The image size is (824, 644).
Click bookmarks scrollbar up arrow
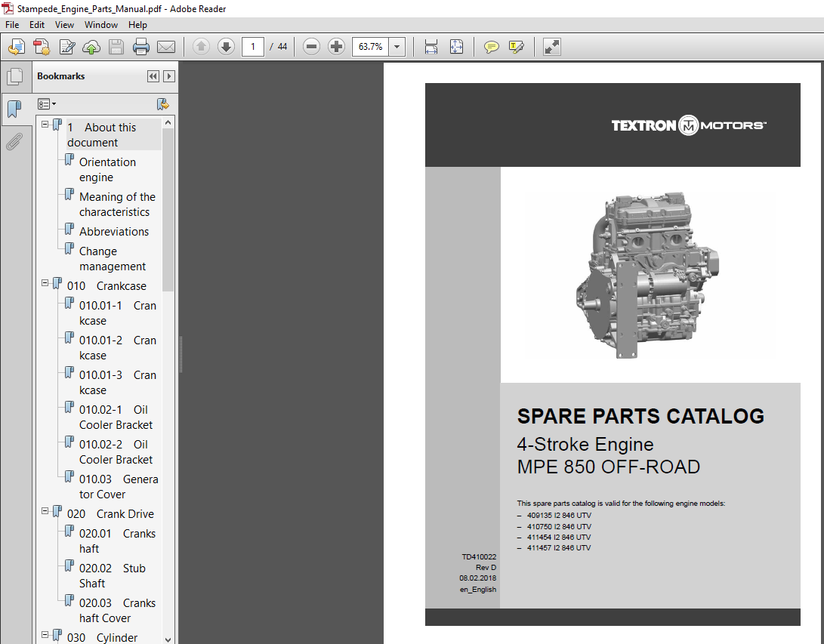(168, 122)
